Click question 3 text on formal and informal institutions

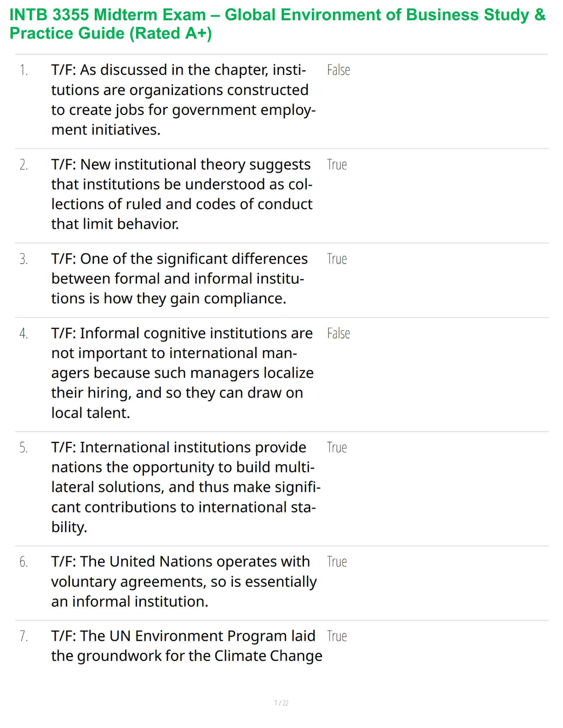pyautogui.click(x=180, y=278)
